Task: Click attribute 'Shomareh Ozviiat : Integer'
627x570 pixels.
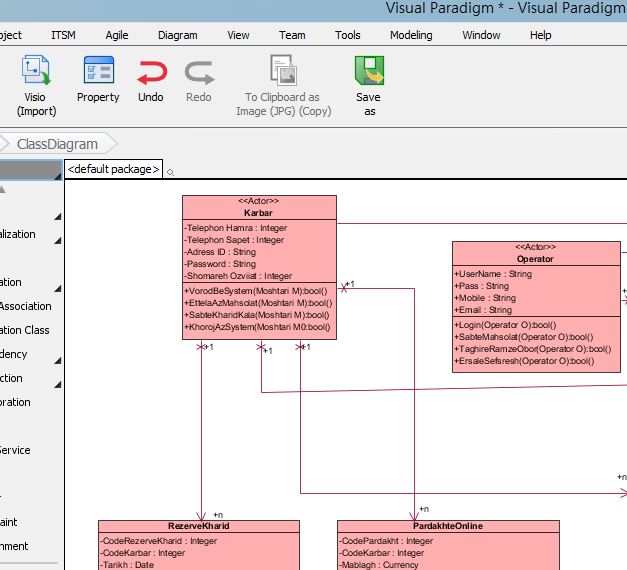Action: (238, 276)
